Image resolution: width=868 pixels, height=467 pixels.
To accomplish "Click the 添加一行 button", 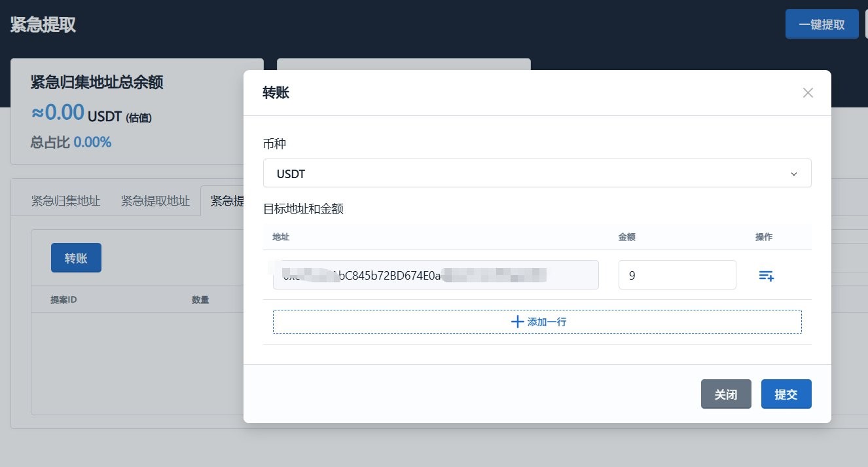I will point(537,322).
